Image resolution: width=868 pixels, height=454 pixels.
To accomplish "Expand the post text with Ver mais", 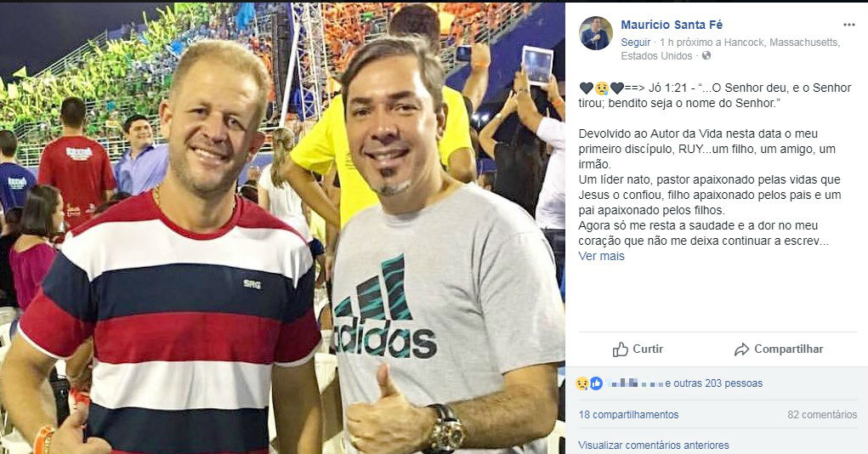I will pyautogui.click(x=601, y=256).
